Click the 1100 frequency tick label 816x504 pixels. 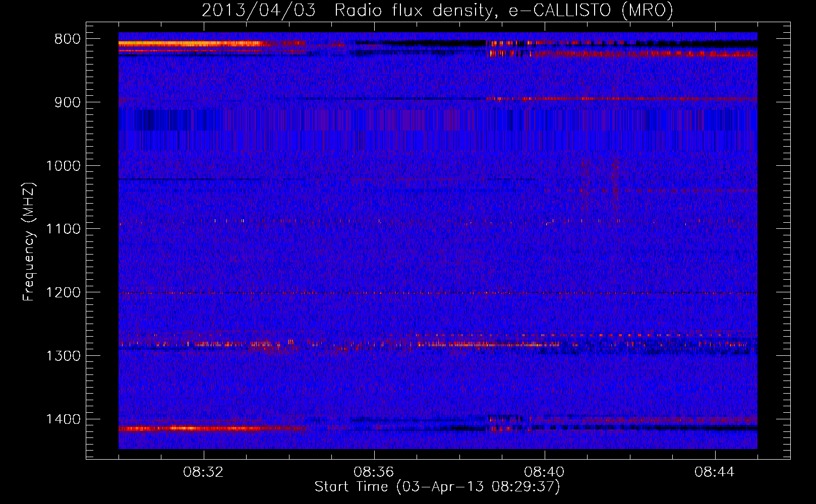tap(64, 229)
